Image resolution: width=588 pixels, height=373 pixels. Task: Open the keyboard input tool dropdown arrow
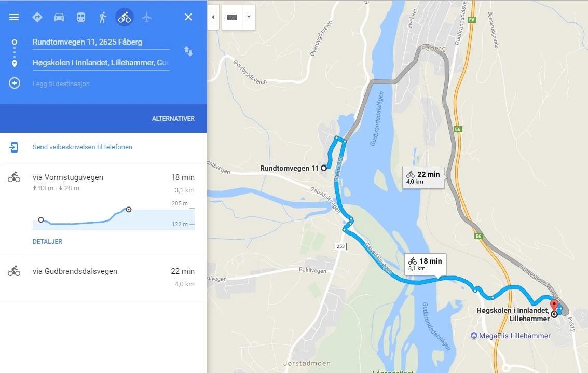[x=249, y=17]
